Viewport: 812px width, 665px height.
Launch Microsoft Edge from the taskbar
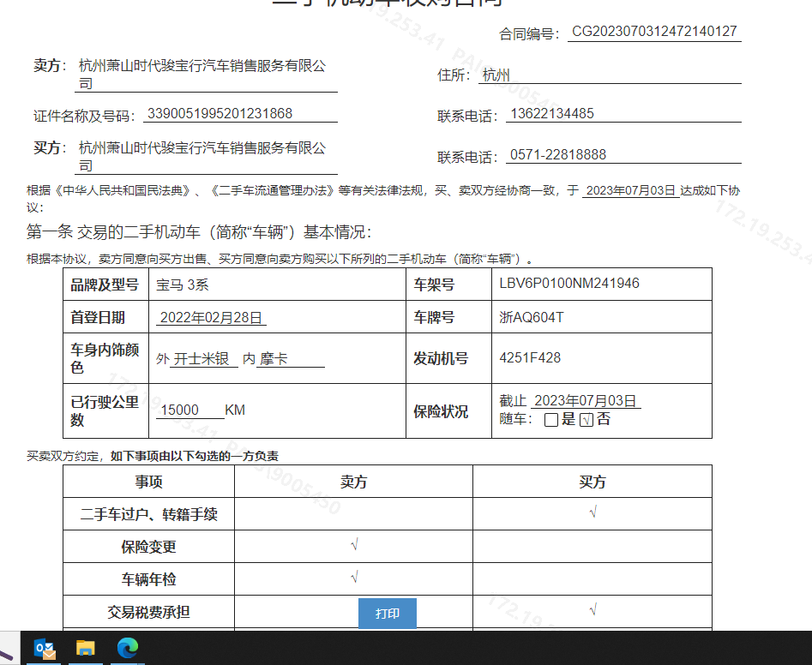click(128, 649)
